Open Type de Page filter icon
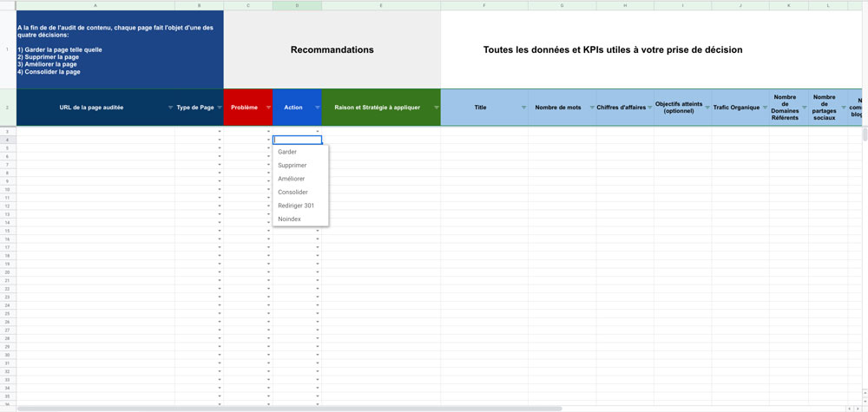Screen dimensions: 868x412 pos(220,108)
